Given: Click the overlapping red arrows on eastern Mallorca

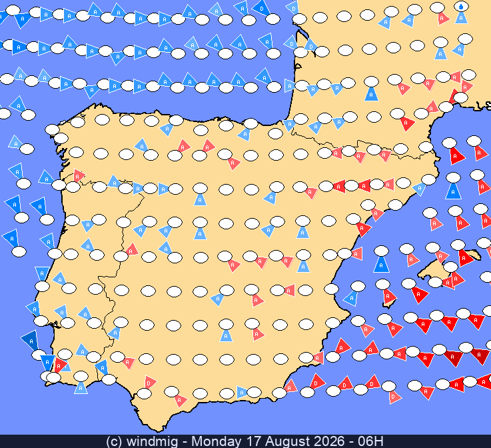Looking at the screenshot, I should coord(454,281).
